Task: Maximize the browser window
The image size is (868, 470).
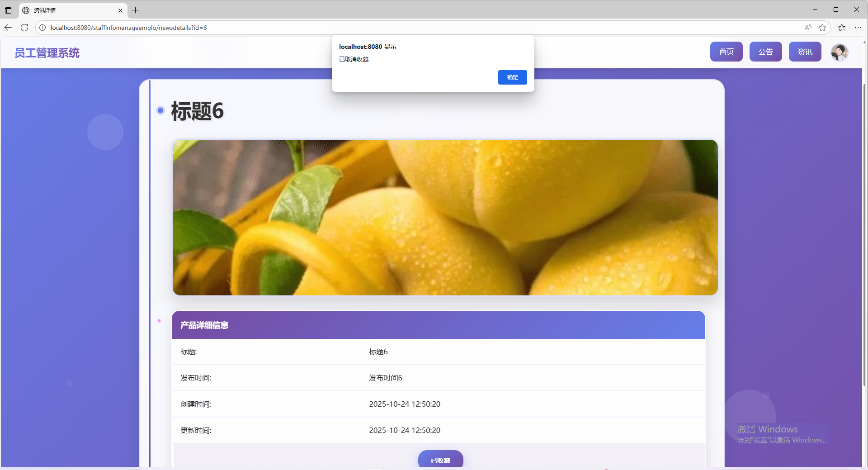Action: pos(836,9)
